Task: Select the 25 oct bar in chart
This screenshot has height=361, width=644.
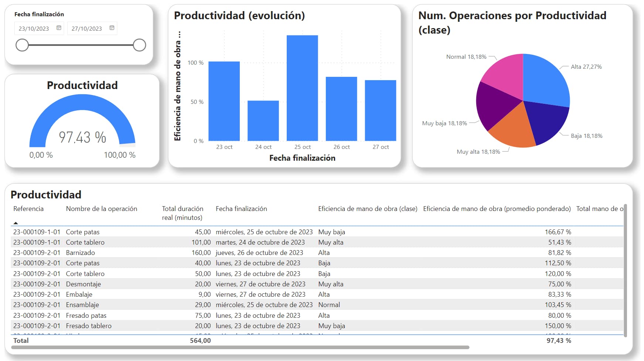Action: coord(302,88)
